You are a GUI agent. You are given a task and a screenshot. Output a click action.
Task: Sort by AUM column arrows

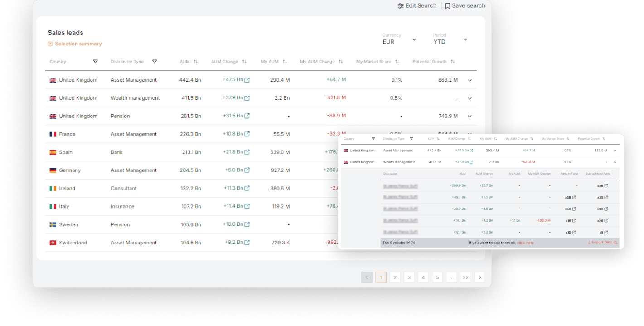(196, 62)
